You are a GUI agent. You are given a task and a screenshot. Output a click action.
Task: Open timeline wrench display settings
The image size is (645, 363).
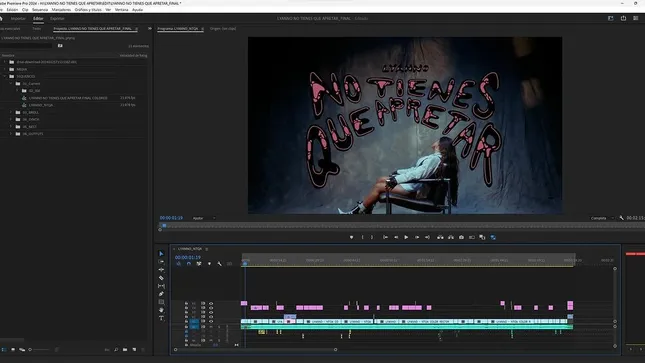(x=219, y=264)
